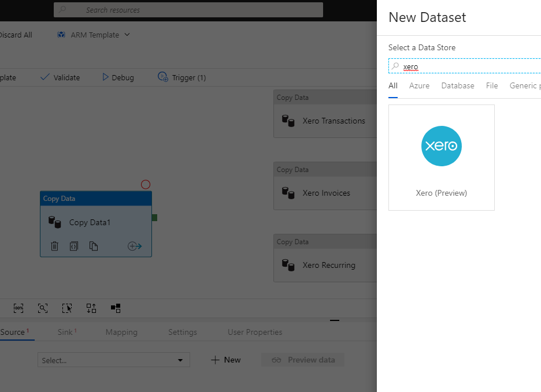Click the layout blocks icon
The image size is (541, 392).
(116, 308)
